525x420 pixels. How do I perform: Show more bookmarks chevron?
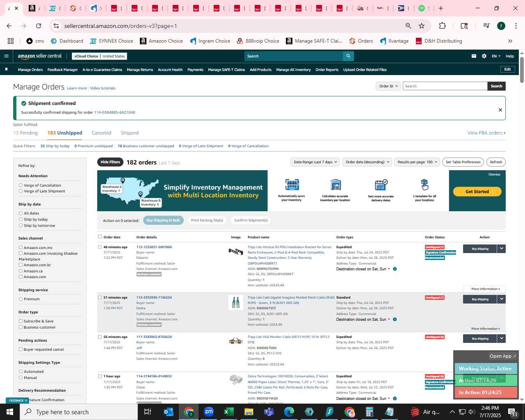[x=510, y=41]
